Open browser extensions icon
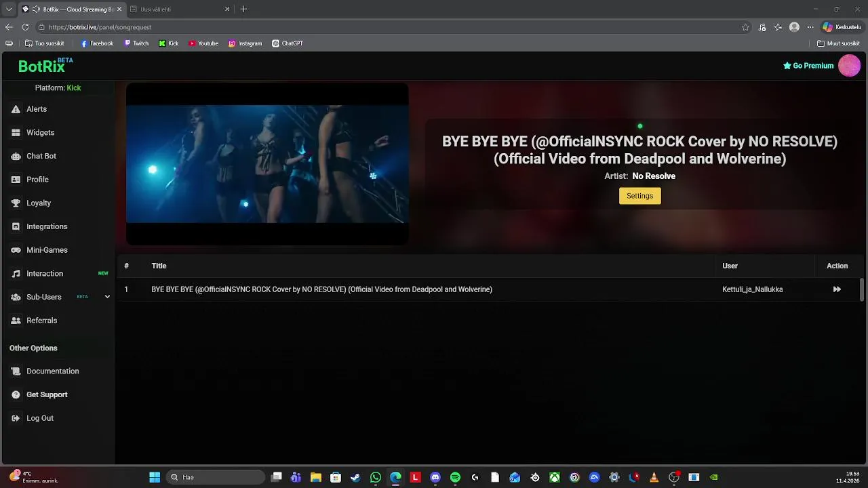This screenshot has height=488, width=868. pyautogui.click(x=762, y=27)
